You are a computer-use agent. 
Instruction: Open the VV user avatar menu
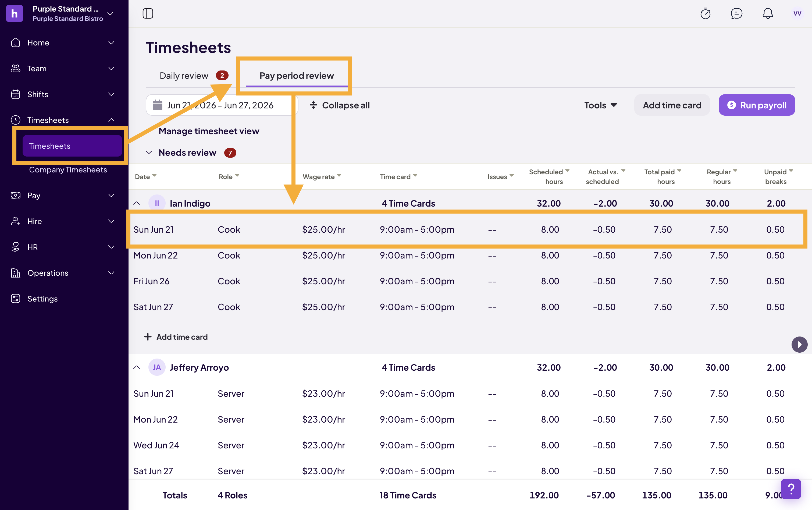click(x=797, y=13)
